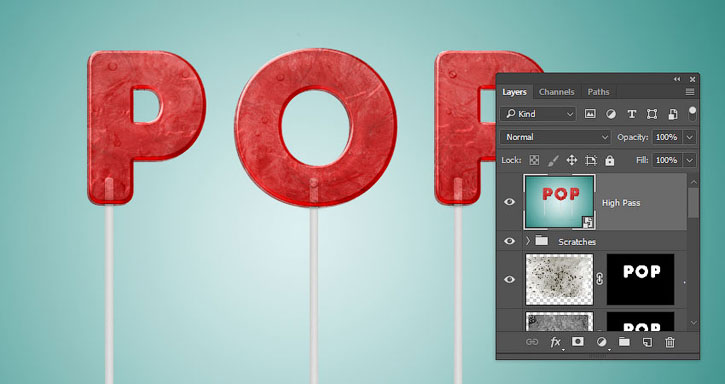Open the Kind filter dropdown
The height and width of the screenshot is (384, 725).
(538, 114)
